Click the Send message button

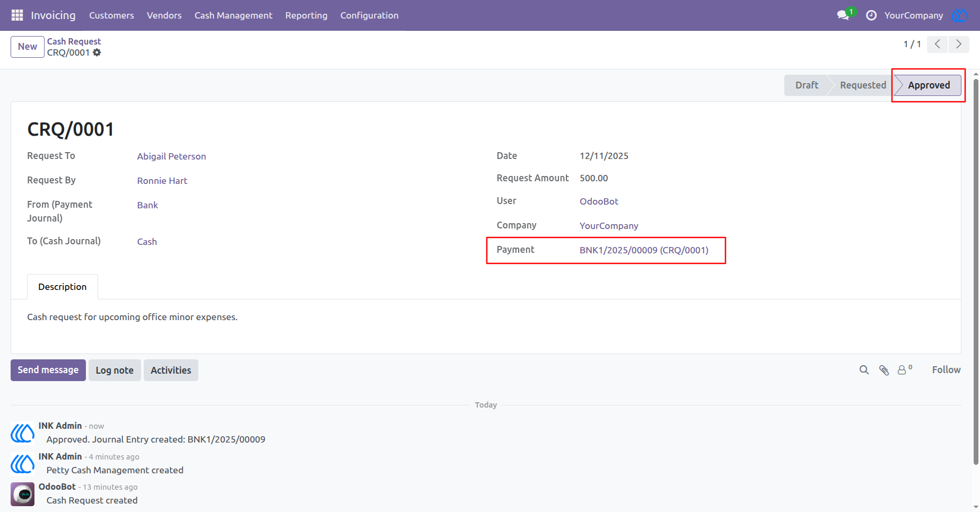[x=48, y=370]
